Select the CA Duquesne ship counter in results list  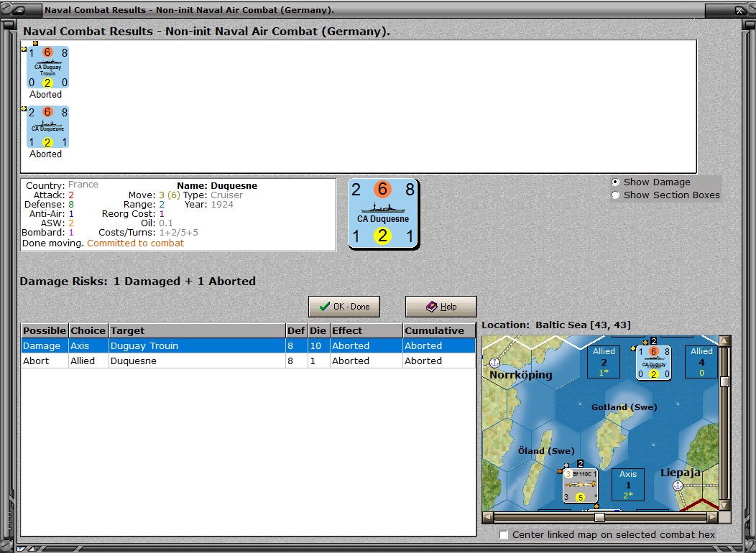click(x=47, y=126)
